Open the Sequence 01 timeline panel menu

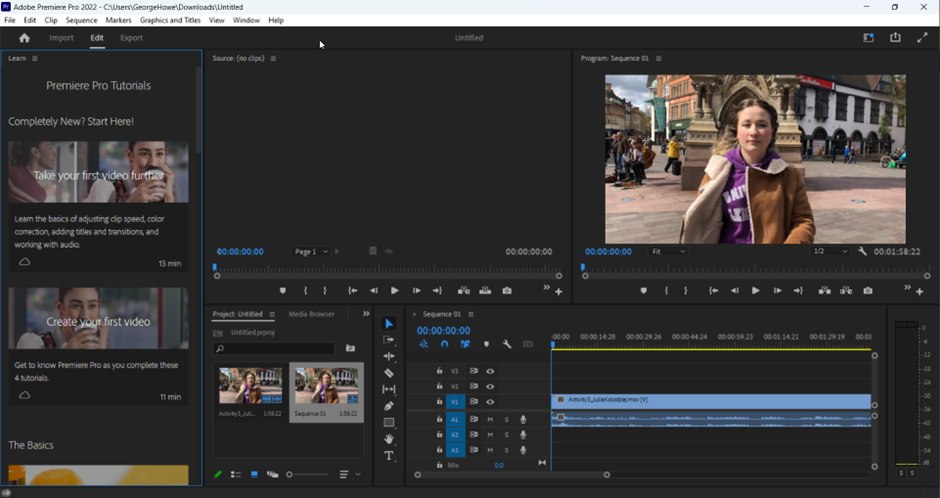pos(471,314)
